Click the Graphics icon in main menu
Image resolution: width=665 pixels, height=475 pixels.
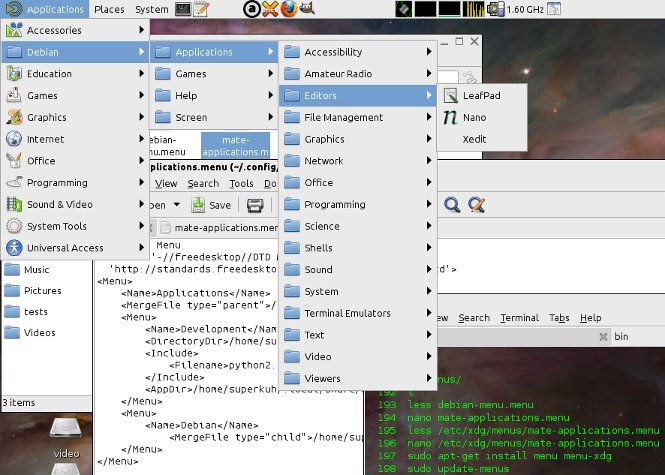click(x=14, y=117)
